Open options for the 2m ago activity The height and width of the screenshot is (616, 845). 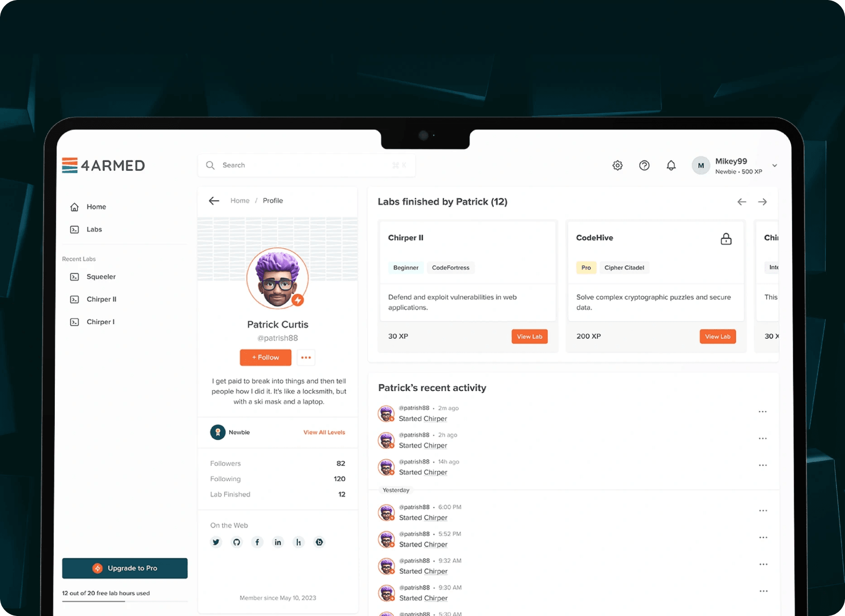point(763,412)
